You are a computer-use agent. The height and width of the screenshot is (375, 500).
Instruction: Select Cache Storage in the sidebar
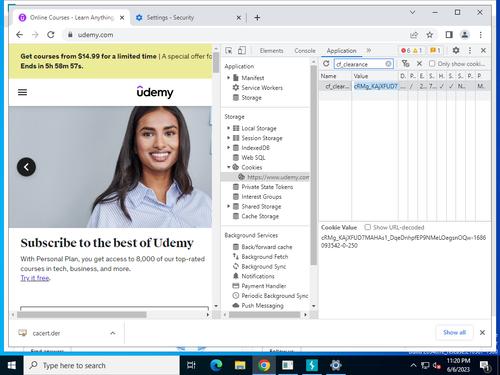pos(260,216)
